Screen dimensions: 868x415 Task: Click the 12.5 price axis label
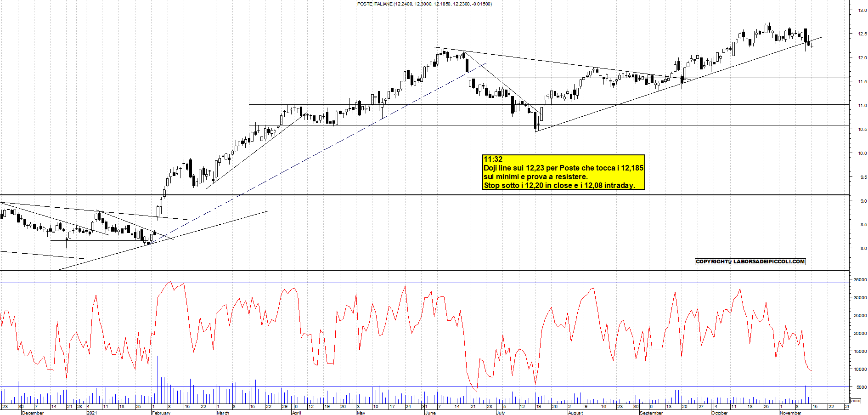click(862, 34)
